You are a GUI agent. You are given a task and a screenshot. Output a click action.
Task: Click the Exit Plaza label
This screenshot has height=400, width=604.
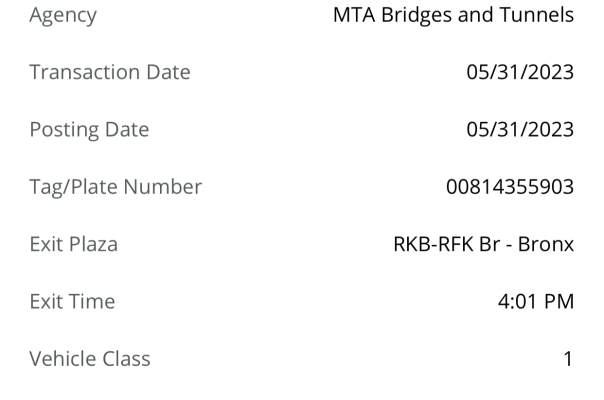click(74, 244)
